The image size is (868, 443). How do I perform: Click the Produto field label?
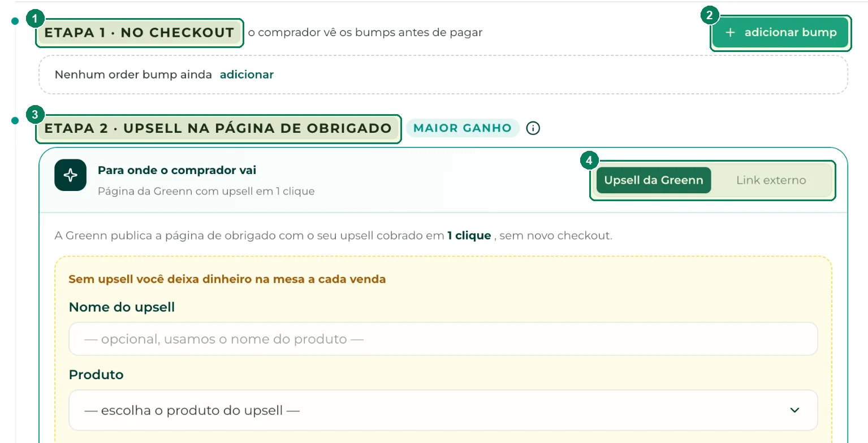[x=96, y=375]
